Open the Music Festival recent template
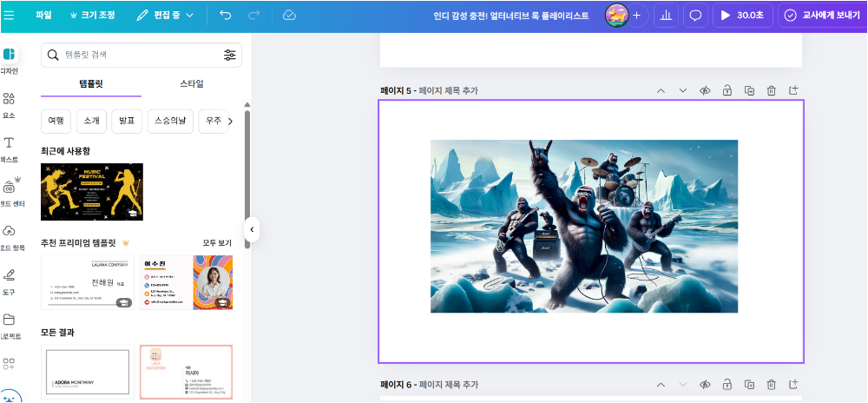 92,192
